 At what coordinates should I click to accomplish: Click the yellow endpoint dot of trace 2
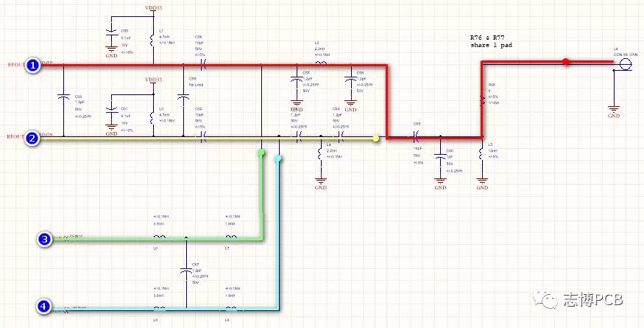[x=376, y=138]
